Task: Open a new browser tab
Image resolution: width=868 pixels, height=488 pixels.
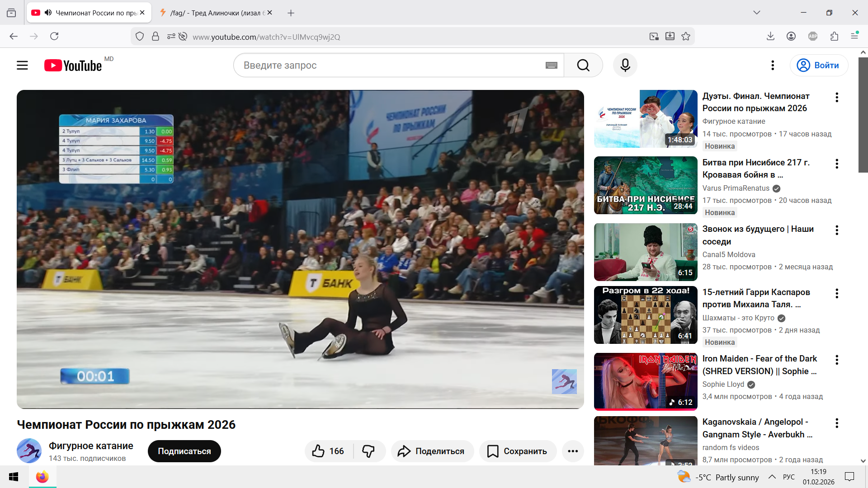Action: tap(291, 13)
